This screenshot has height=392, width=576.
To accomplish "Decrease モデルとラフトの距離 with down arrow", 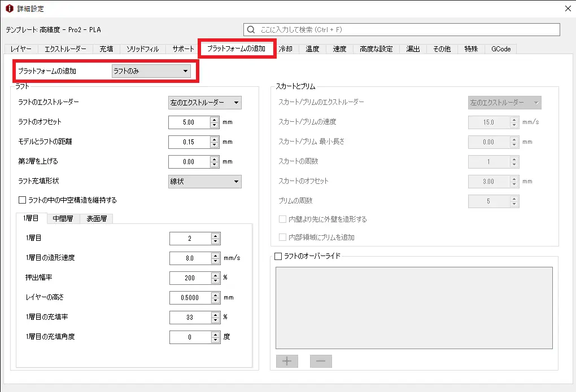I will coord(215,145).
